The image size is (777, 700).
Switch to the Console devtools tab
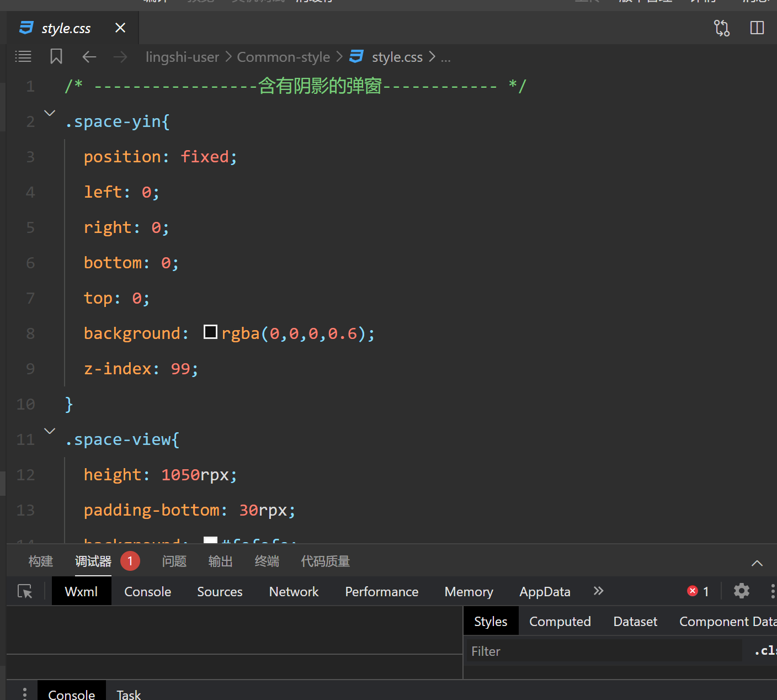pyautogui.click(x=147, y=591)
